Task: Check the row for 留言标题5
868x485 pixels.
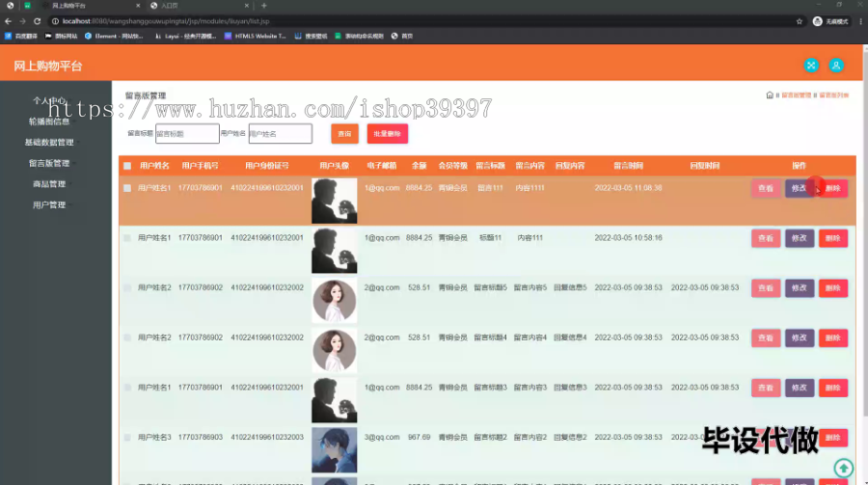Action: pyautogui.click(x=127, y=288)
